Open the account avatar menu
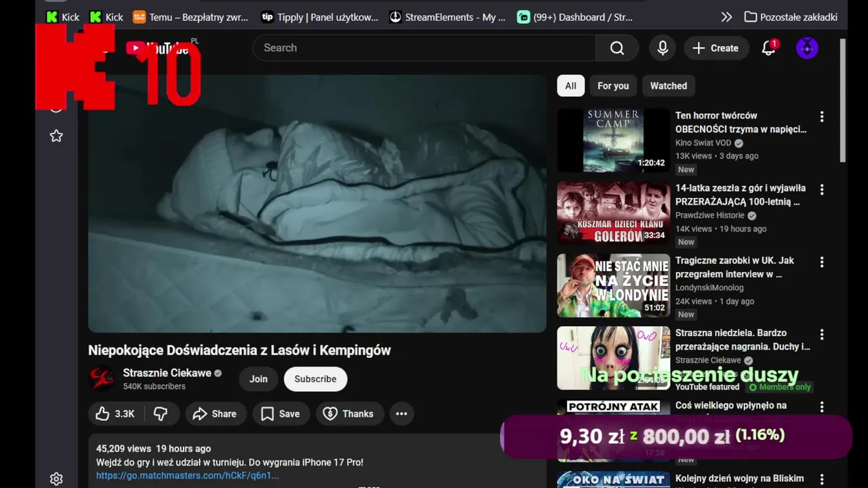The width and height of the screenshot is (868, 488). tap(807, 48)
